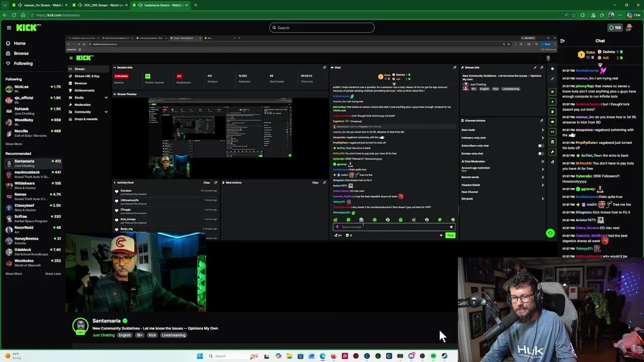
Task: Open the Honeylimetea Fortnite channel
Action: [33, 241]
